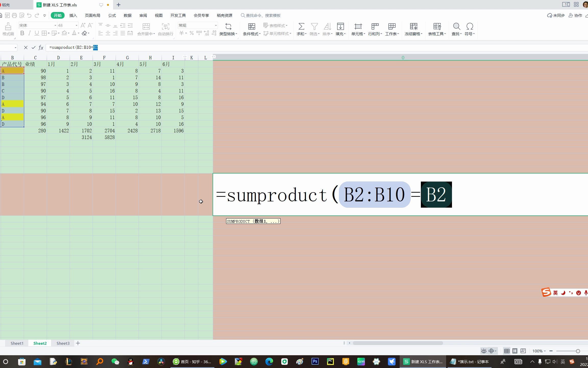The height and width of the screenshot is (368, 588).
Task: Click the Find (查找) magnifier icon
Action: pos(456,26)
